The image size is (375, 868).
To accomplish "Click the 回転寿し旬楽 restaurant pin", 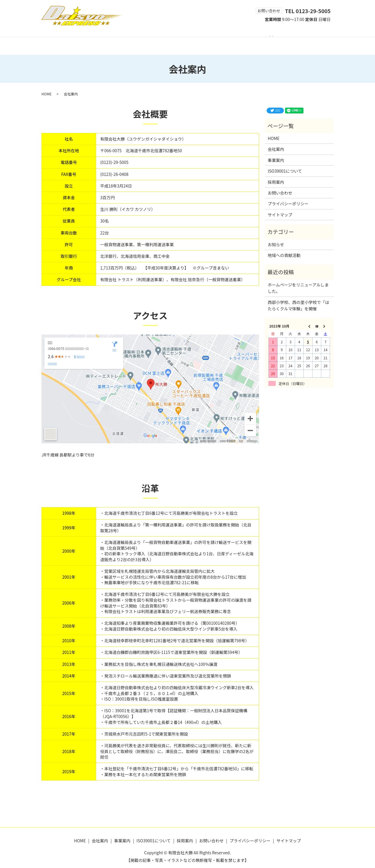I will 178,410.
